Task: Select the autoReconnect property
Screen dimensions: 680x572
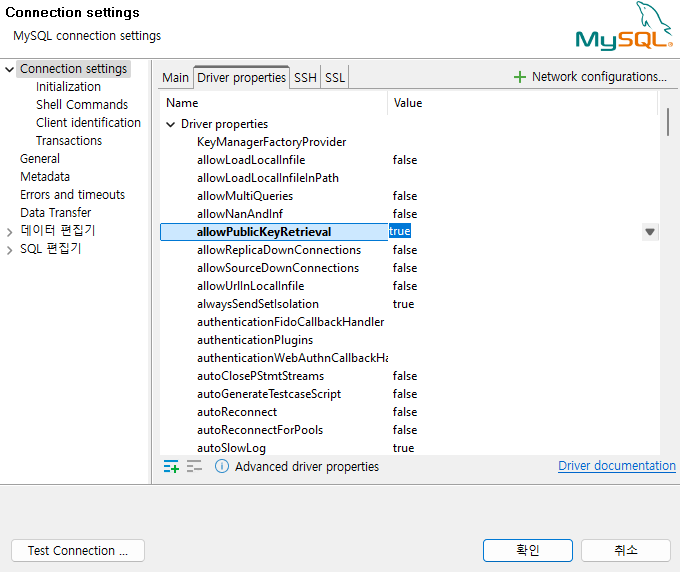Action: click(x=237, y=412)
